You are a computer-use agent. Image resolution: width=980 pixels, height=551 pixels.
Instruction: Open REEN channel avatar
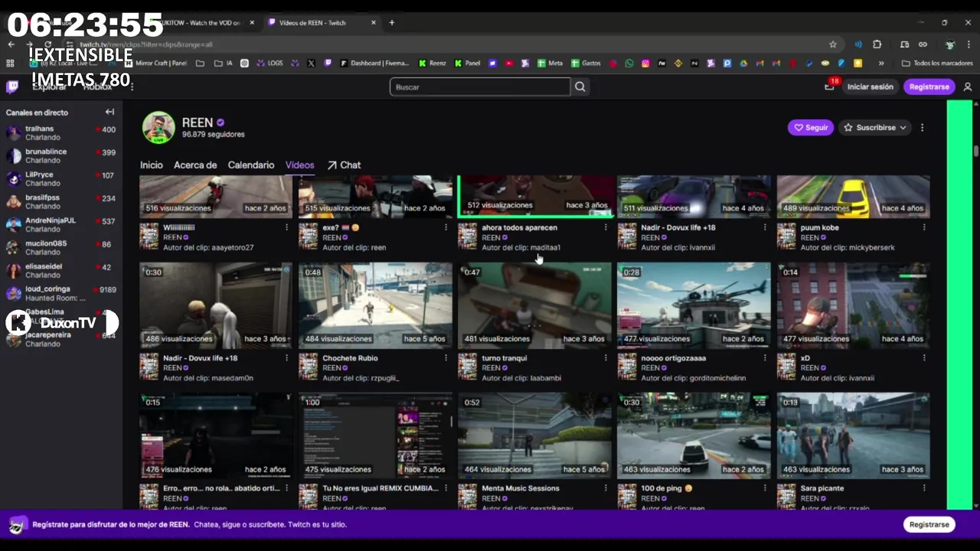click(x=158, y=128)
